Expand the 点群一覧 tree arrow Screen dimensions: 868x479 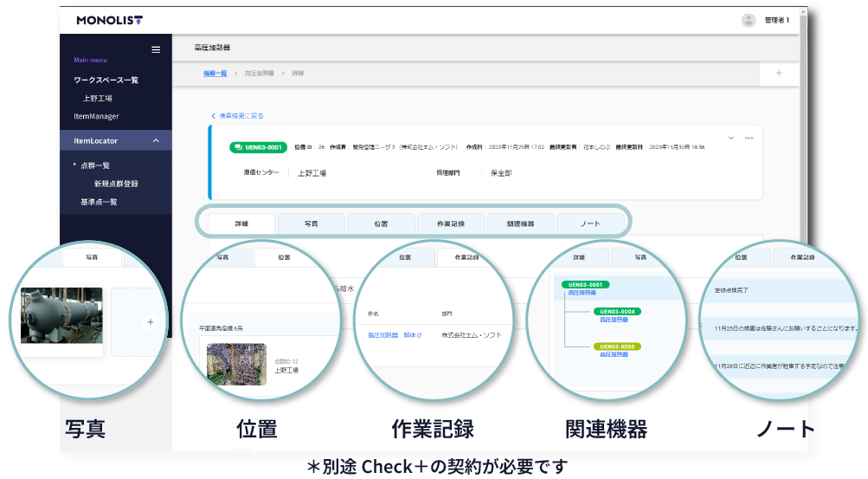[74, 165]
